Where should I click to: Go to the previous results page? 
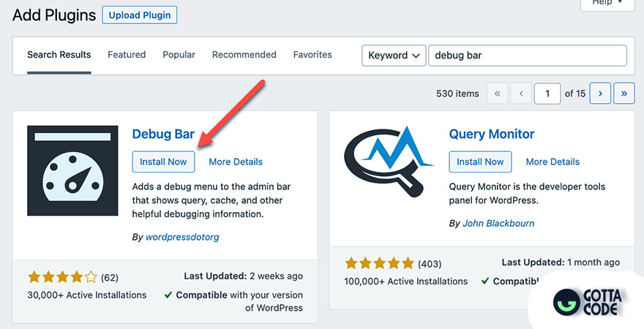pos(521,94)
